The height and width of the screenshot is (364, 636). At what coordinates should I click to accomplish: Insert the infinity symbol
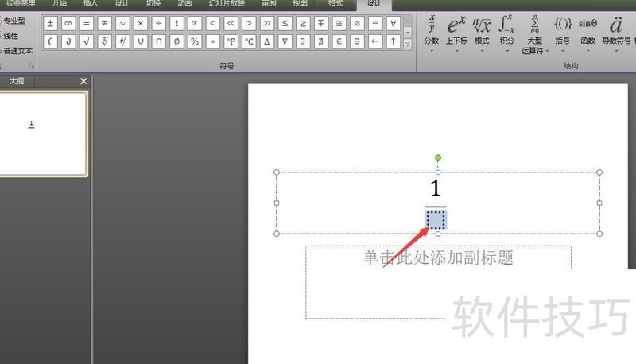[68, 24]
